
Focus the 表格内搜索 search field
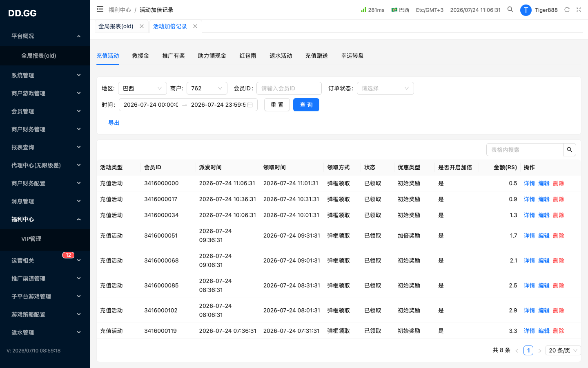tap(525, 150)
